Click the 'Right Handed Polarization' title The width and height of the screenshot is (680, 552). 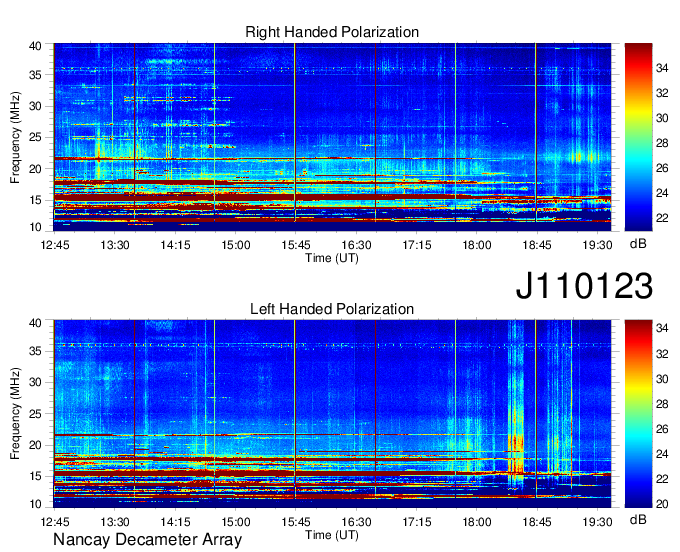click(x=332, y=32)
